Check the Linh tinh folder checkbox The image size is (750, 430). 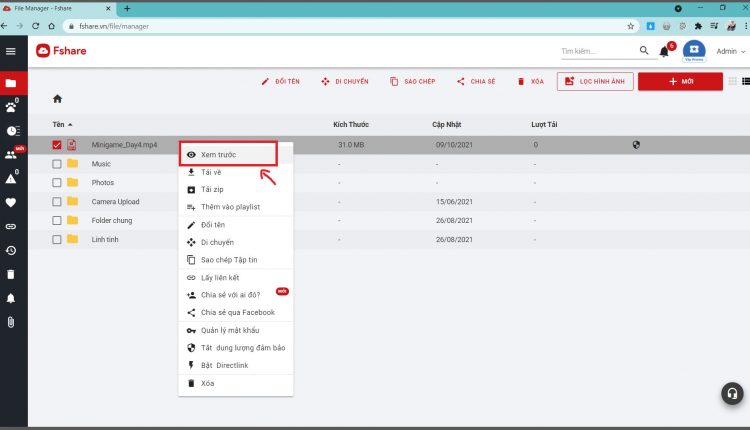pyautogui.click(x=57, y=240)
